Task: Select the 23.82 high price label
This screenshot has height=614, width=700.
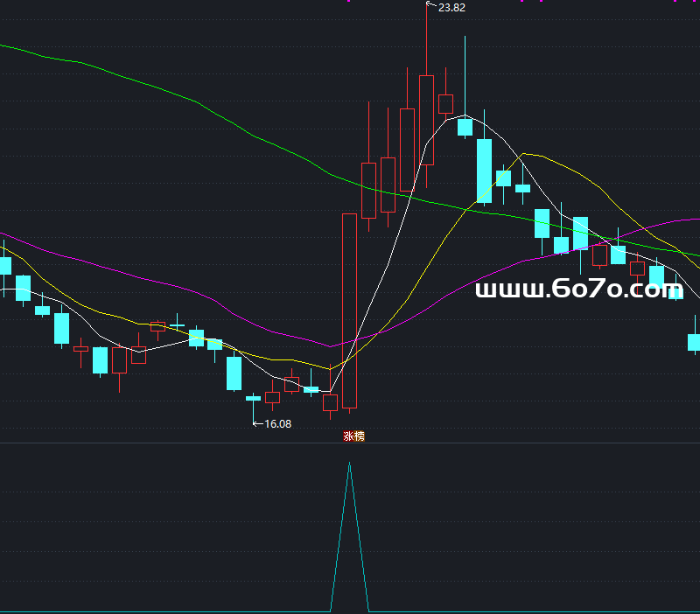Action: click(x=451, y=8)
